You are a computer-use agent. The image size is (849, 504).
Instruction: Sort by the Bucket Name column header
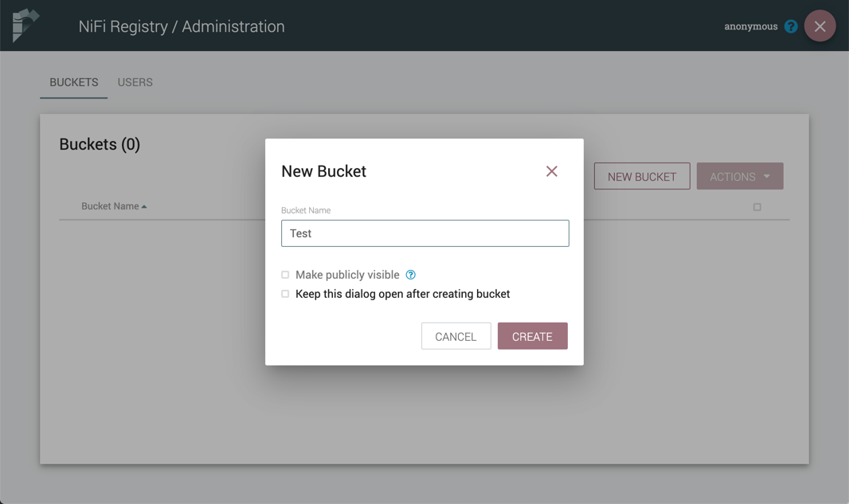(110, 206)
